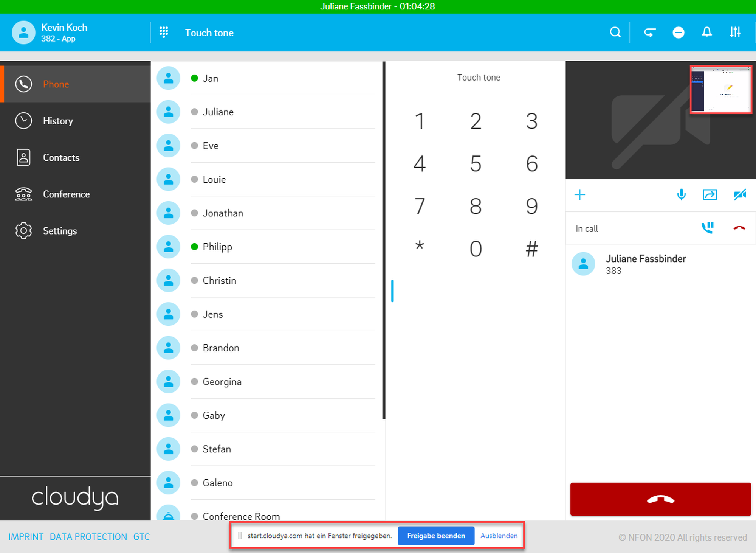Add participant with plus icon
This screenshot has height=553, width=756.
click(x=579, y=195)
